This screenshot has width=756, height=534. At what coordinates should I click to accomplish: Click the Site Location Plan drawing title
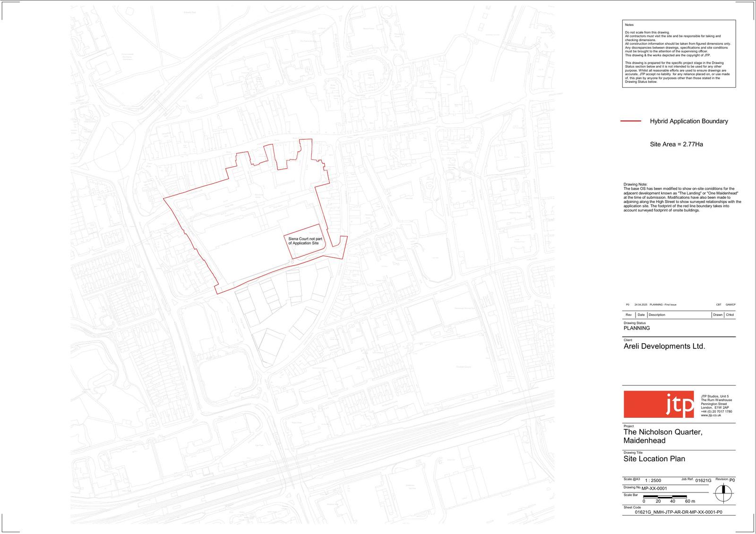point(654,458)
